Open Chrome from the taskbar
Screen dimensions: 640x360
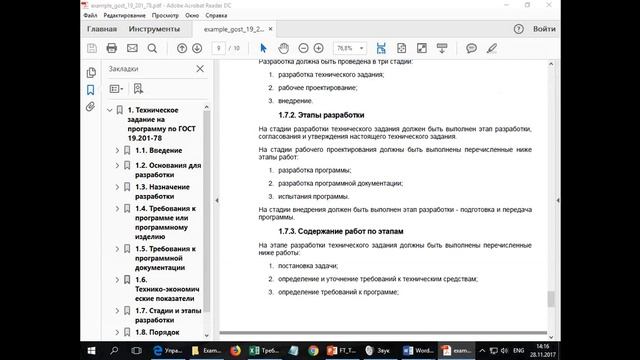tap(313, 351)
